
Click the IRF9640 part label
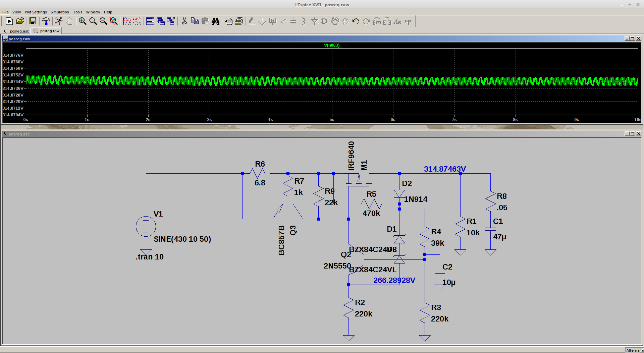coord(351,156)
